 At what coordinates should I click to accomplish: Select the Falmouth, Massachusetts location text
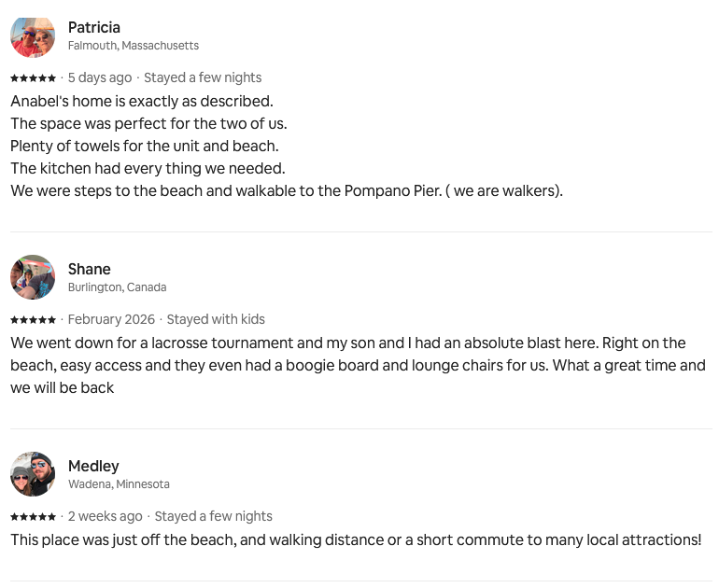(134, 46)
